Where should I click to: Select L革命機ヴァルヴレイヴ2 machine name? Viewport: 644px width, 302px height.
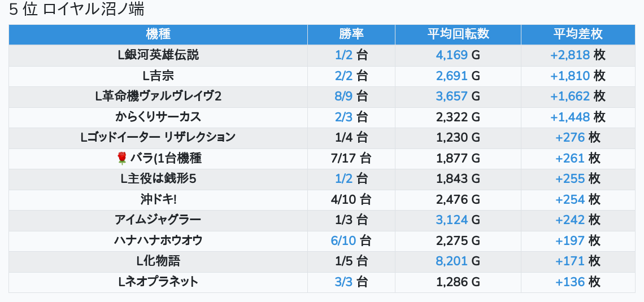click(x=158, y=96)
